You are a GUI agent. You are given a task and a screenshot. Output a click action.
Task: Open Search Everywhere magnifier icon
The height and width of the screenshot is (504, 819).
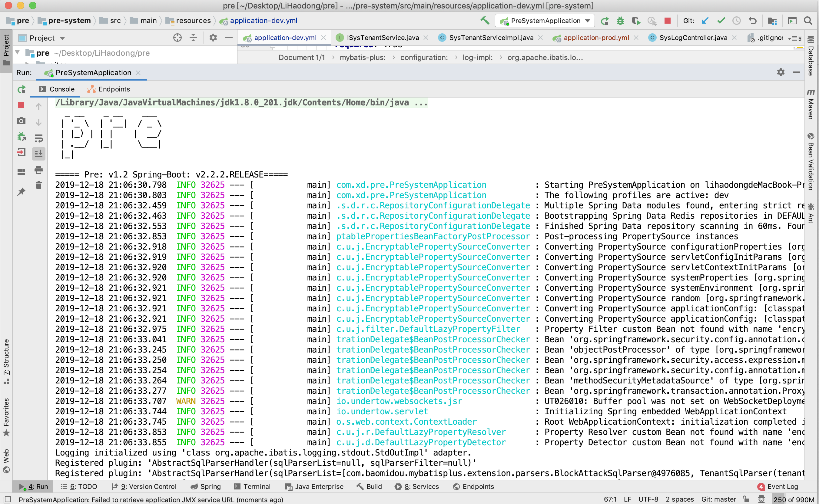(x=808, y=21)
